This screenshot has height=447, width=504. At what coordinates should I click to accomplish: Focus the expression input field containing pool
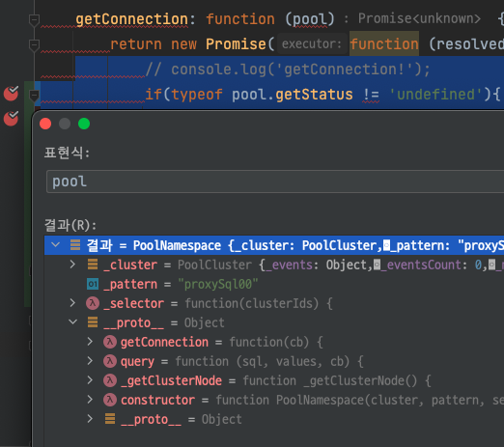[275, 182]
